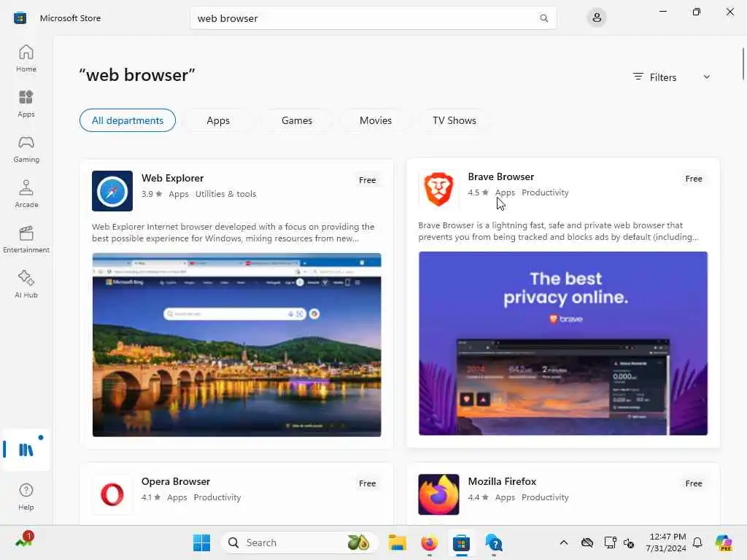Click Brave Browser's 4.5 star rating

coord(478,192)
